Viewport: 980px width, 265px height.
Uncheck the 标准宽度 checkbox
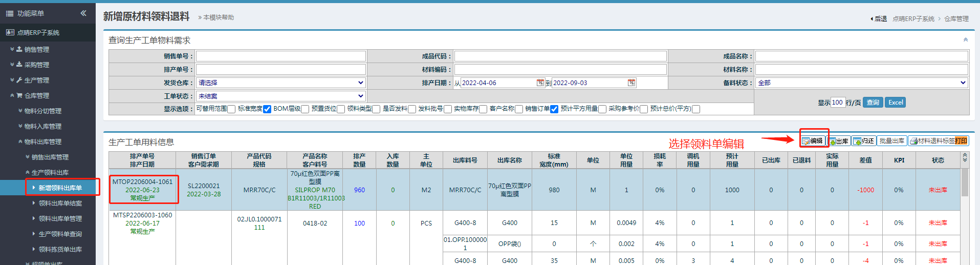tap(267, 109)
